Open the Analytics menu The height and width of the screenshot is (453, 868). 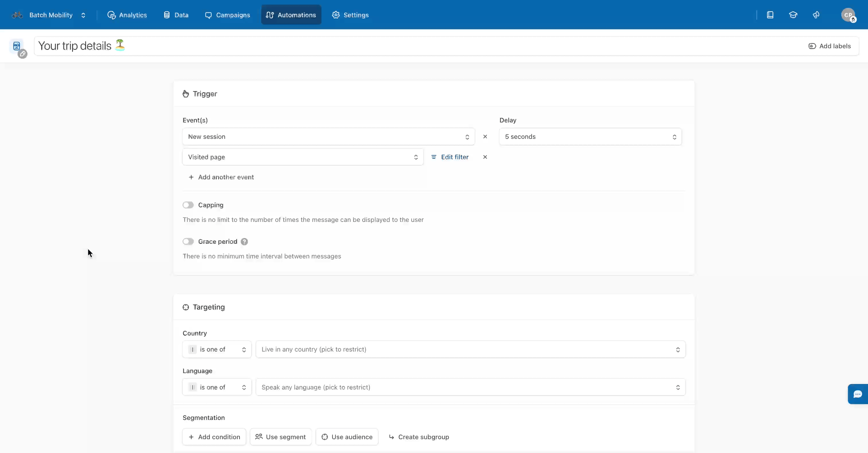pos(127,15)
